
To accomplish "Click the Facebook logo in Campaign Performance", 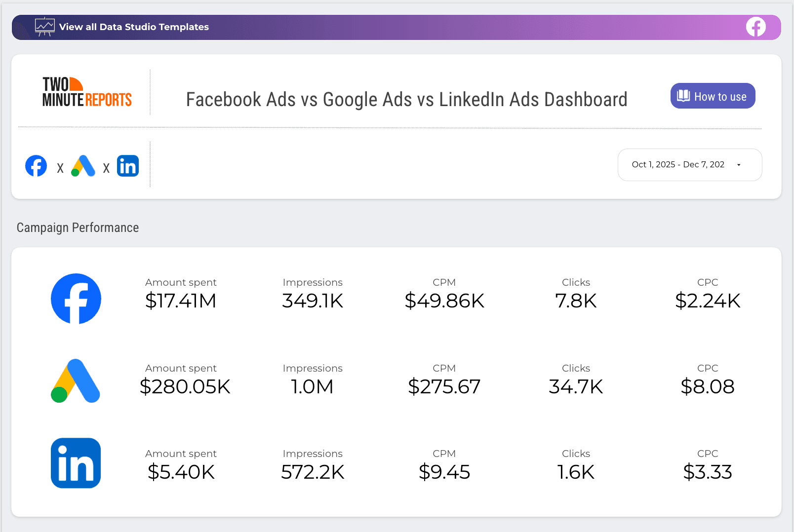I will pos(76,299).
